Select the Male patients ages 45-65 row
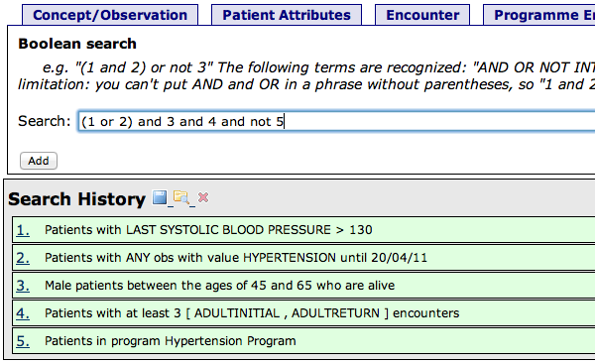 [x=303, y=286]
